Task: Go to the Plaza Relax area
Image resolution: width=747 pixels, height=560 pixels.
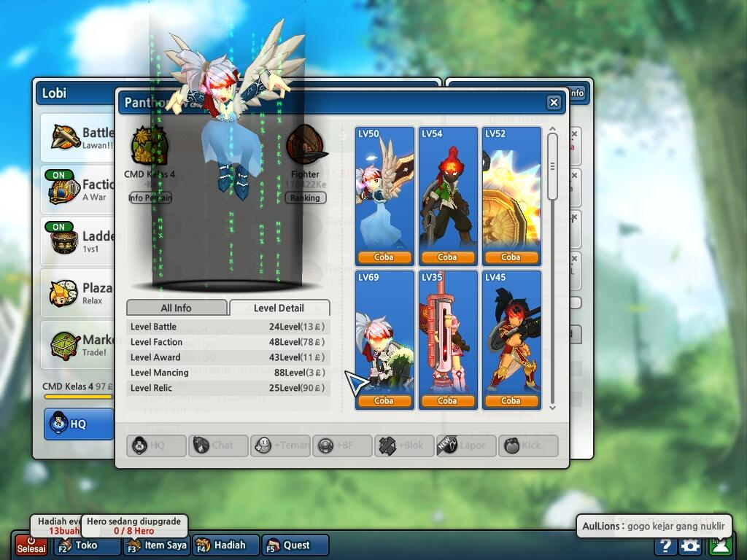Action: pos(79,293)
